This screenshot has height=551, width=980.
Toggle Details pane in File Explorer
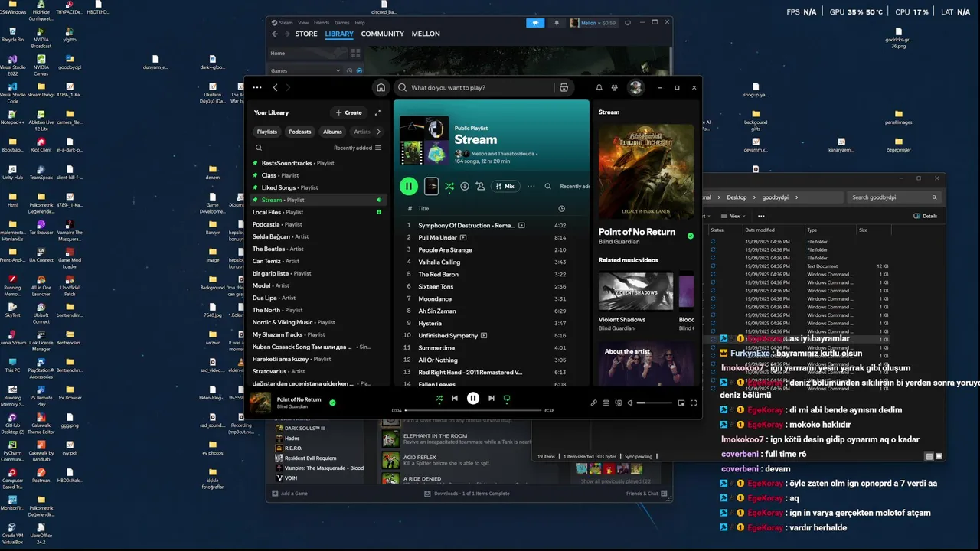tap(926, 216)
